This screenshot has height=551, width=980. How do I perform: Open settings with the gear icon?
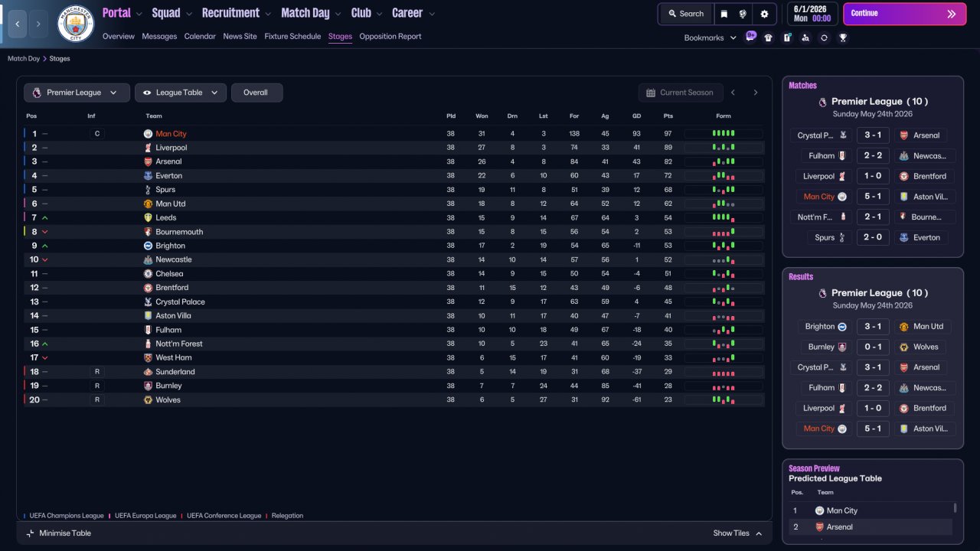click(x=764, y=14)
